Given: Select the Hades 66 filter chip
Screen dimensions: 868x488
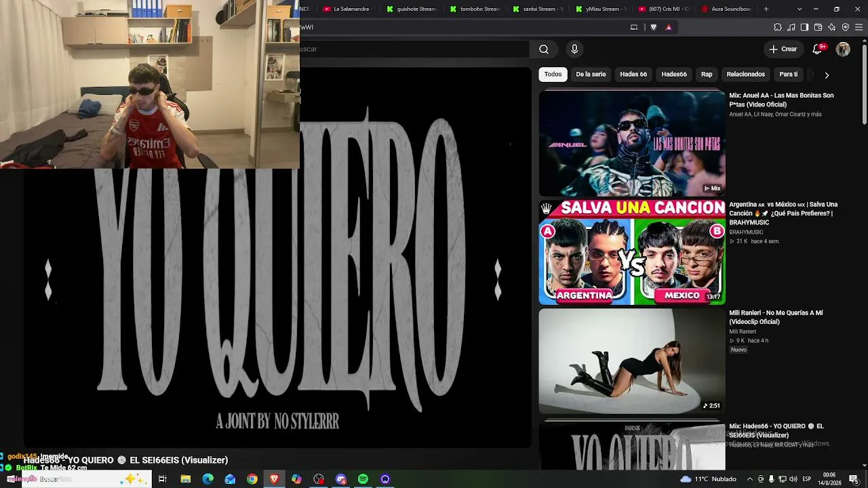Looking at the screenshot, I should (x=633, y=75).
